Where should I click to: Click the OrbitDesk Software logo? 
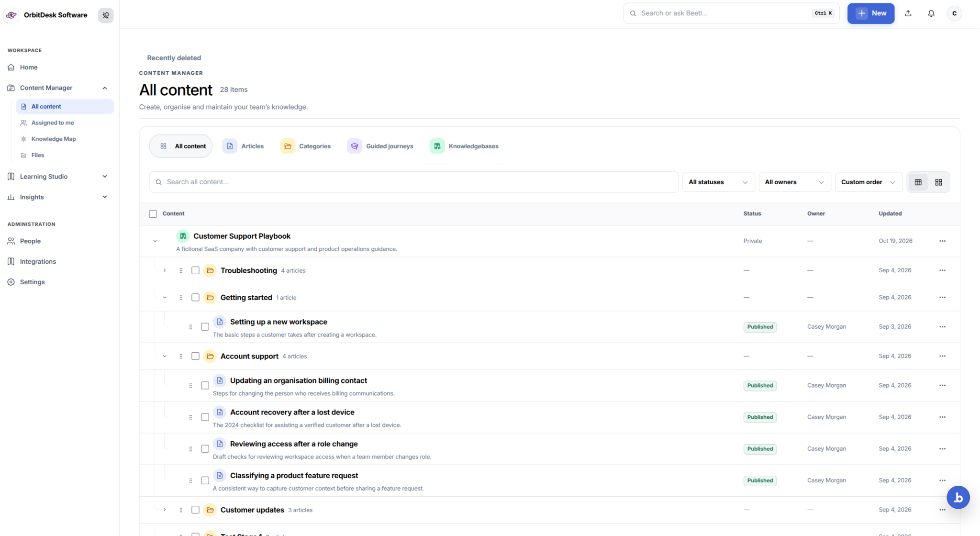coord(11,15)
